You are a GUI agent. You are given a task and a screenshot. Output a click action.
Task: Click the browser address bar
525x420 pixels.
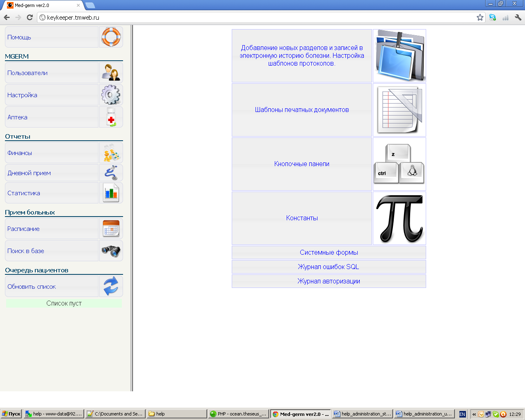[258, 18]
